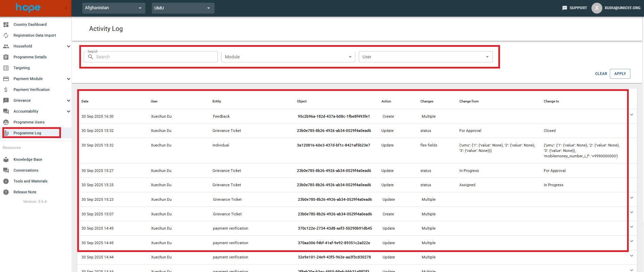The image size is (644, 272).
Task: Open the User filter dropdown
Action: click(x=425, y=57)
